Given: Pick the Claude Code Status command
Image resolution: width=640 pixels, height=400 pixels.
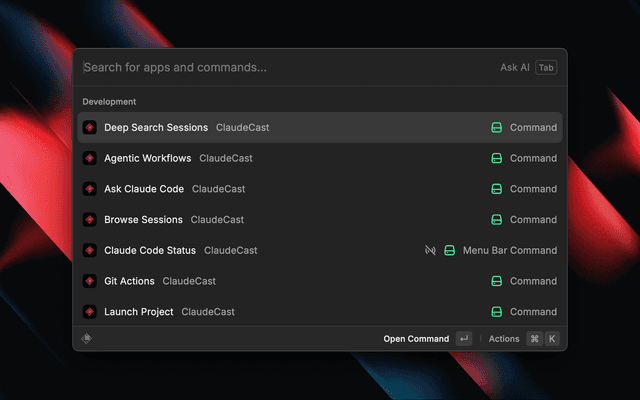Looking at the screenshot, I should click(150, 250).
